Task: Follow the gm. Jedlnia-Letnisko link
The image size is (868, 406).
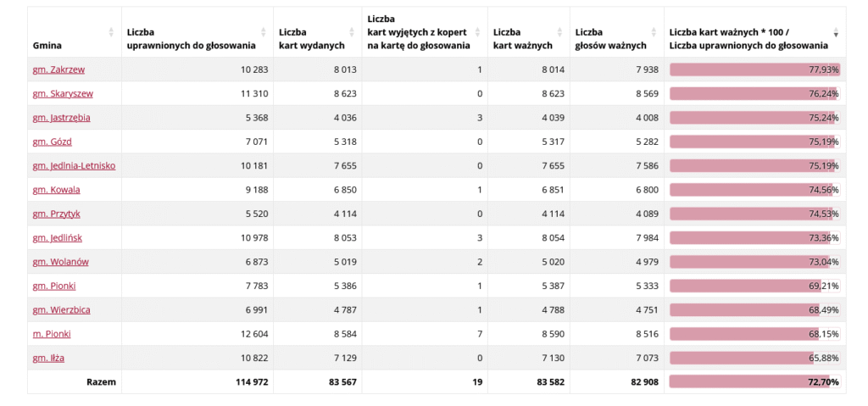Action: [x=74, y=165]
